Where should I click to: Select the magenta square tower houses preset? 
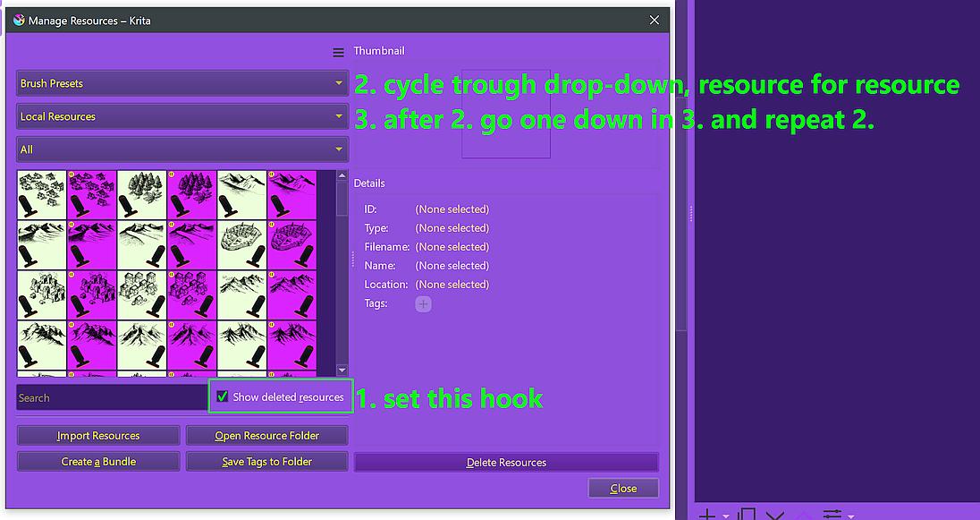click(192, 294)
